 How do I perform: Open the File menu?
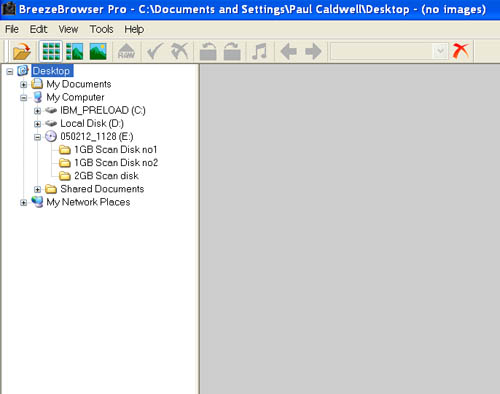[x=12, y=29]
